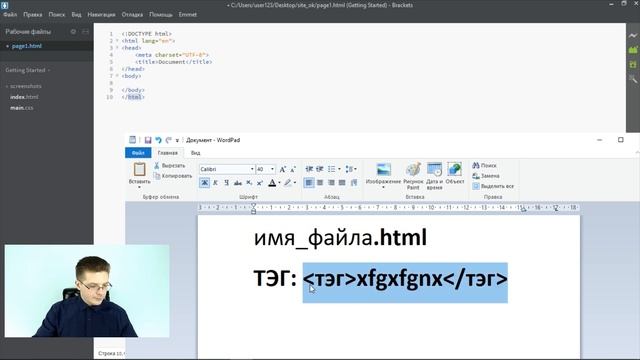Screen dimensions: 640x360
Task: Click the bullet list icon
Action: pyautogui.click(x=331, y=169)
